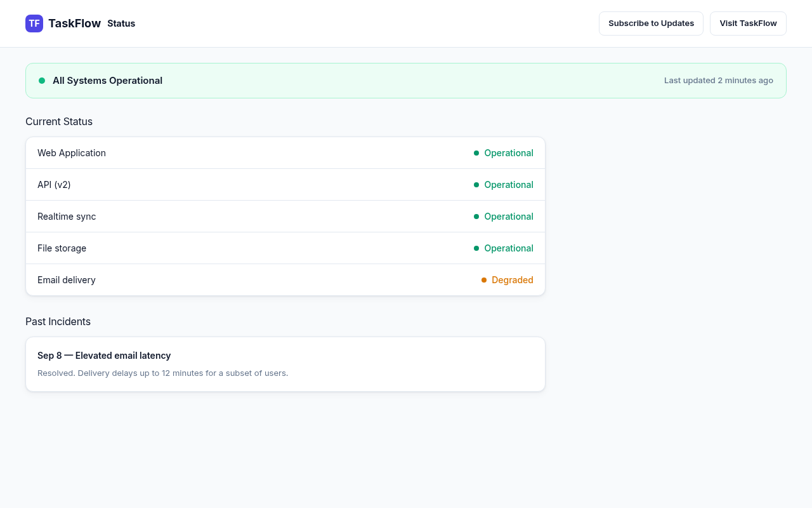
Task: Click the Status label in header
Action: (121, 23)
